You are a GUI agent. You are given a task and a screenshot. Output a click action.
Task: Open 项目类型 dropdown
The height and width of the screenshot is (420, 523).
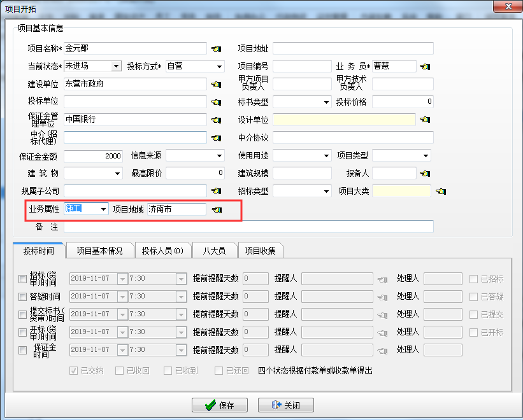tap(426, 155)
